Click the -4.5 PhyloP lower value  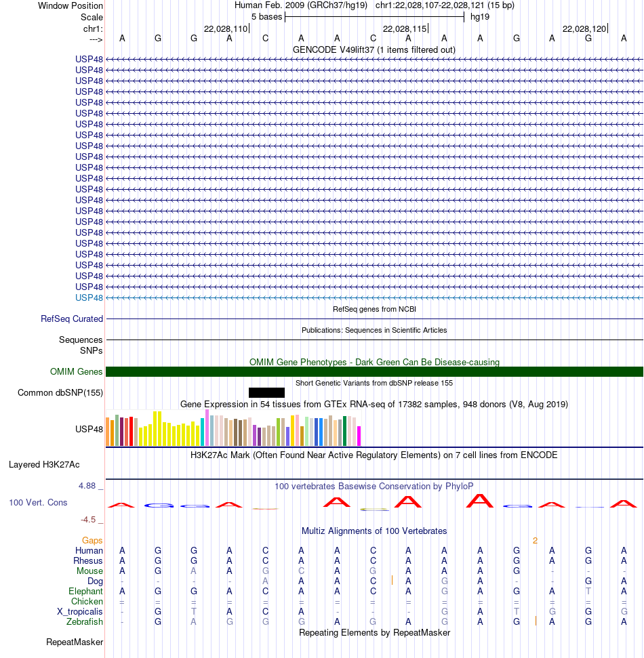tap(88, 520)
